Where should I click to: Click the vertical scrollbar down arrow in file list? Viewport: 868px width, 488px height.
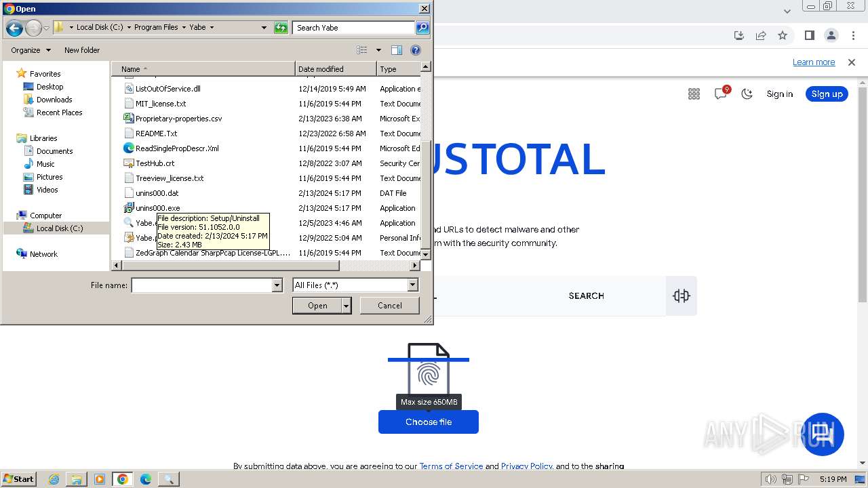tap(426, 253)
